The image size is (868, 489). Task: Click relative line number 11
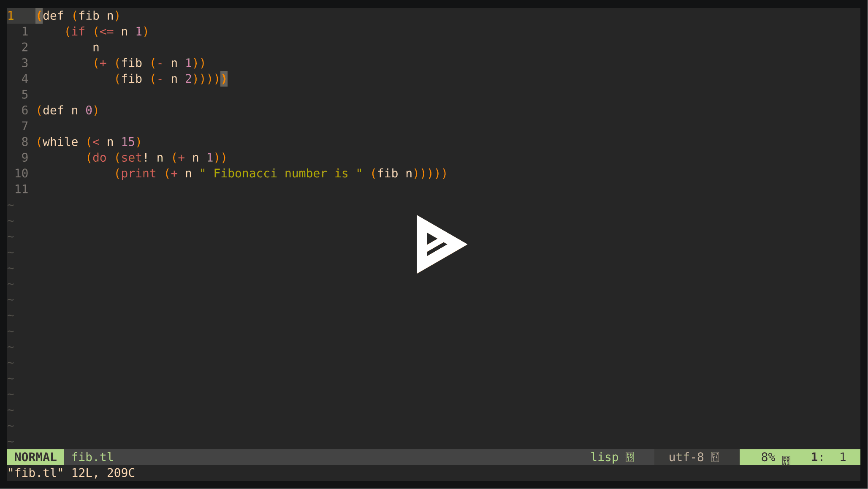coord(22,189)
